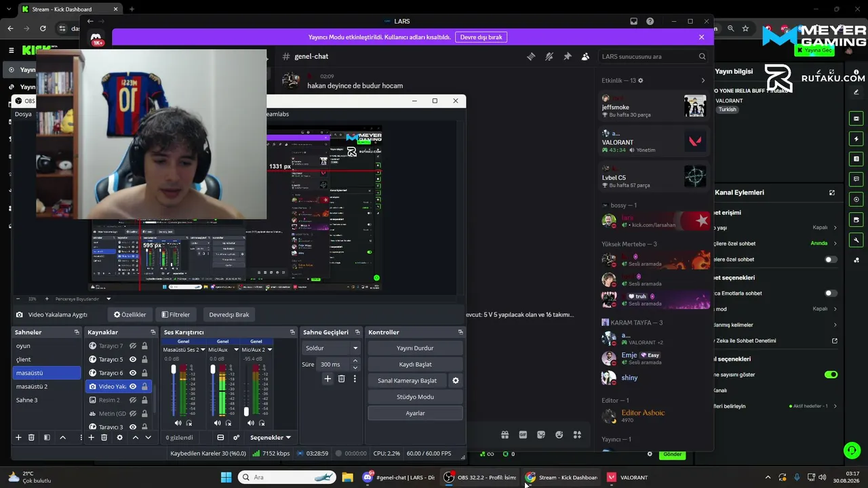Viewport: 868px width, 488px height.
Task: Click Kick sidebar wrench icon
Action: coord(856,240)
